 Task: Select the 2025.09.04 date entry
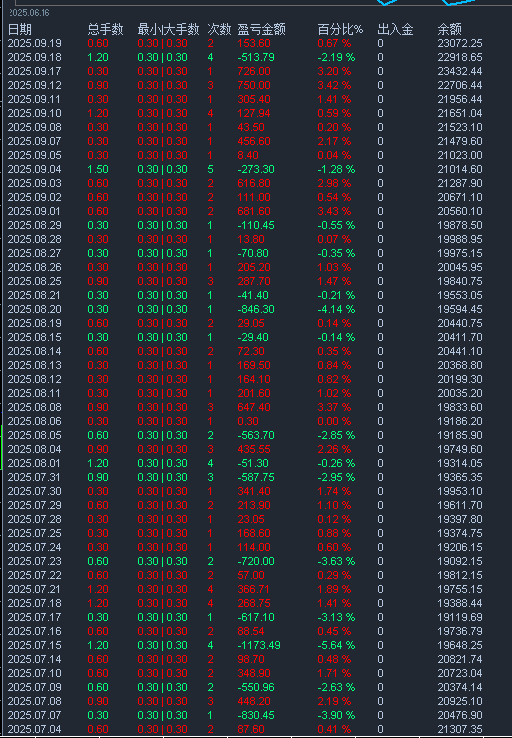click(x=35, y=169)
